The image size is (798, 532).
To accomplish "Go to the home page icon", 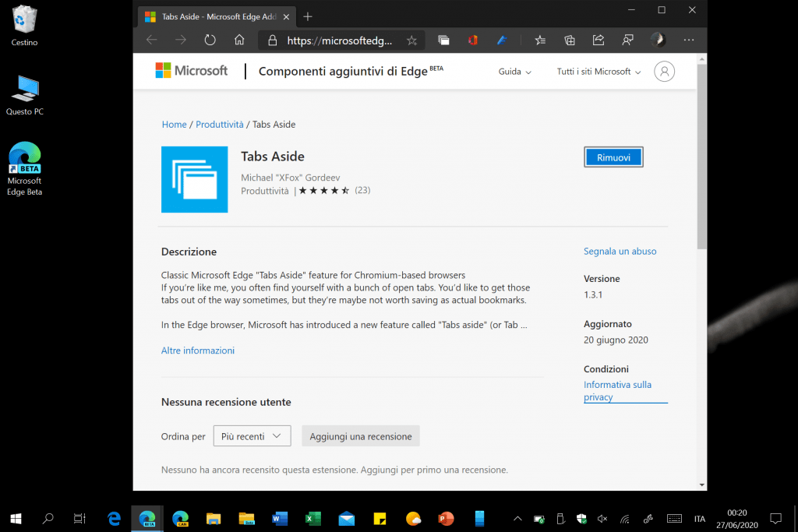I will (239, 40).
